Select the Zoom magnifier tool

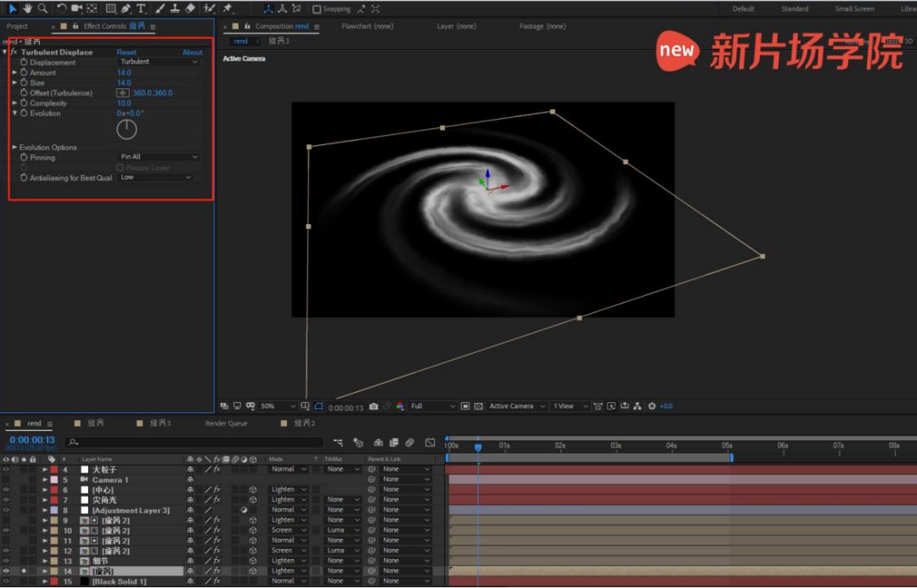tap(42, 8)
